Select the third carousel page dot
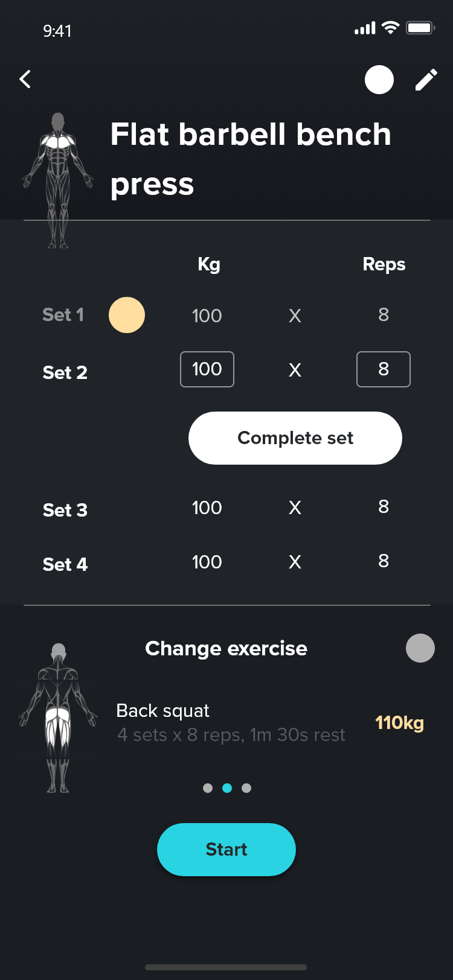Screen dimensions: 453x980 coord(246,788)
